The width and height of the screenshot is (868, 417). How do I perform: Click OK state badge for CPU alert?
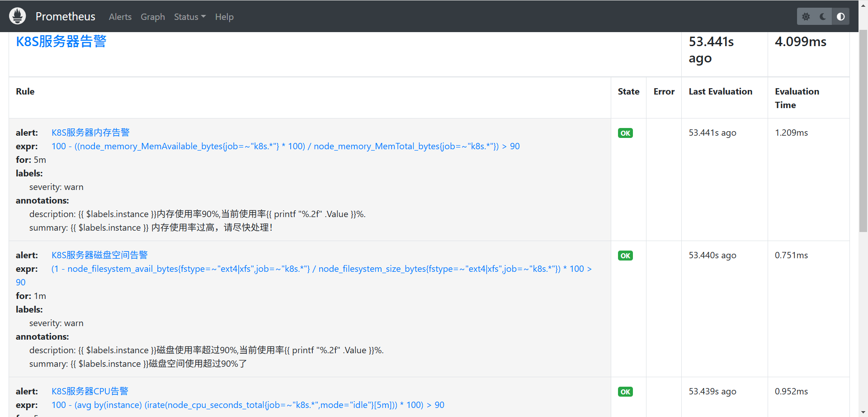coord(625,392)
